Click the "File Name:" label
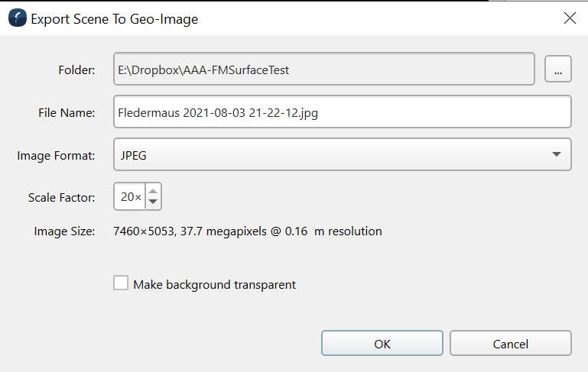This screenshot has width=588, height=372. [67, 113]
